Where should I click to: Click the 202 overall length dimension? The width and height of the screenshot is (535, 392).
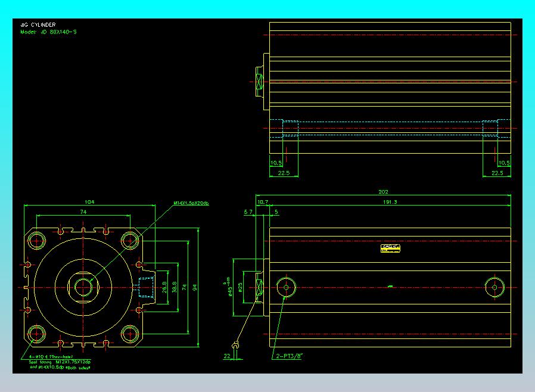pos(383,192)
